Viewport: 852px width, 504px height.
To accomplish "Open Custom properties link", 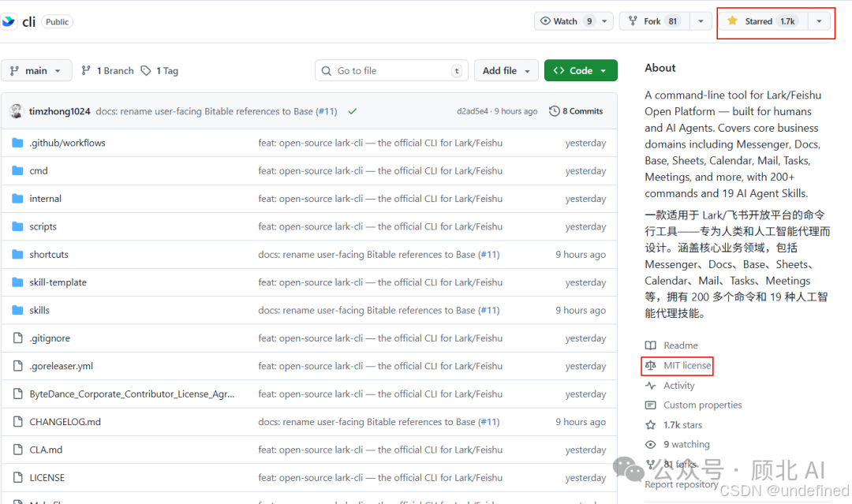I will [702, 405].
